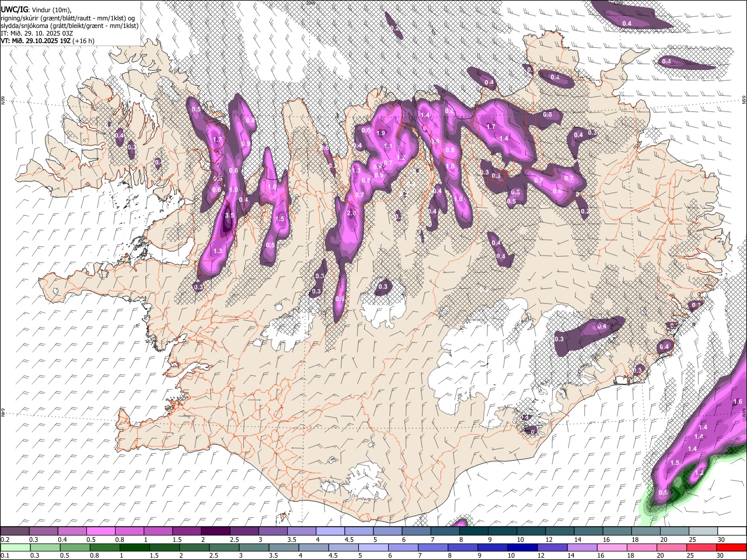Pick darkest purple upper swatch between 2 and 2.5
Screen dimensions: 747x560
tap(215, 531)
